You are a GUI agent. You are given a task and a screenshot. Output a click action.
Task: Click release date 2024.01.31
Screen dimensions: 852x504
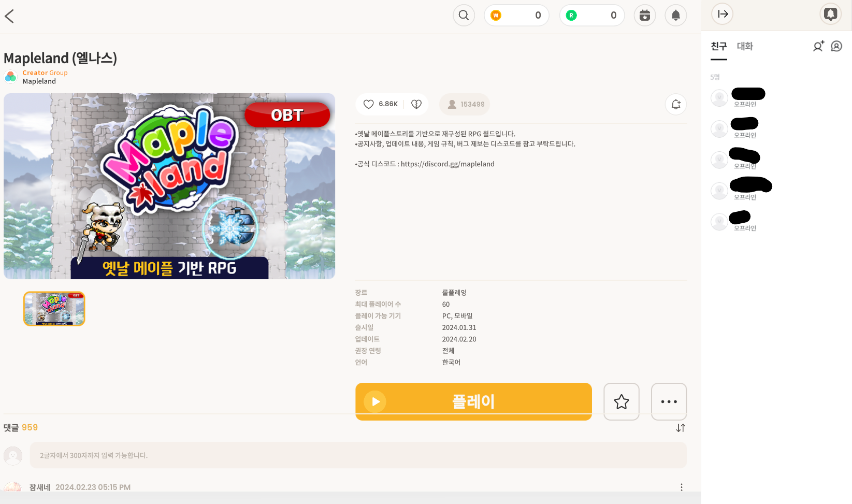(459, 327)
